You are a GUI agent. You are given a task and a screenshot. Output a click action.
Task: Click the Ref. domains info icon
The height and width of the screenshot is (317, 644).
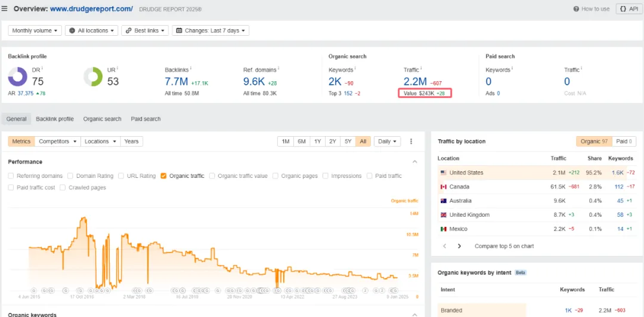click(x=278, y=69)
